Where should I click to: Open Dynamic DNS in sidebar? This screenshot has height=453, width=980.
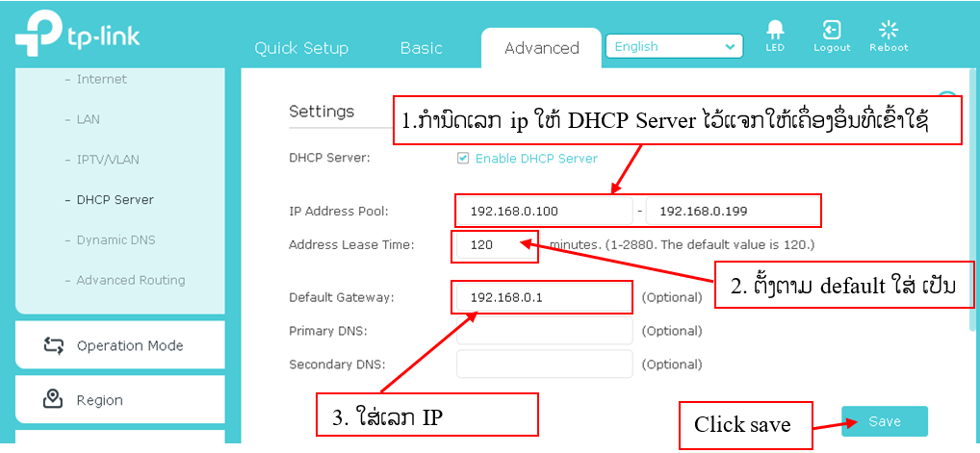point(116,240)
